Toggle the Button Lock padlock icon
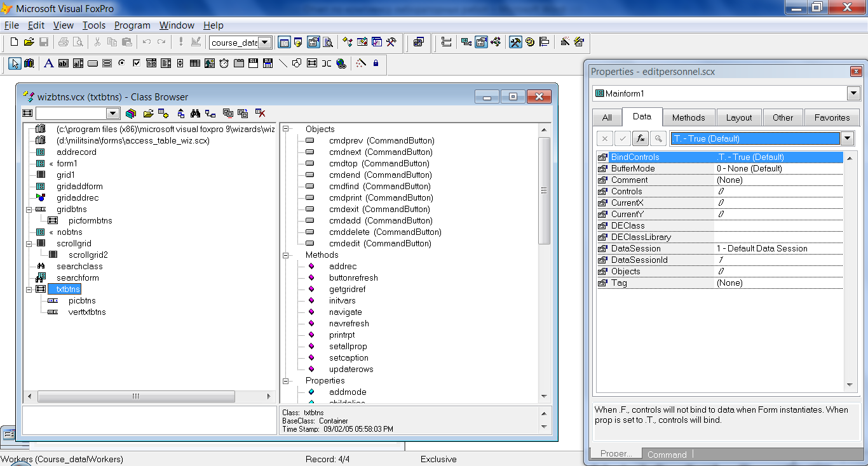 click(376, 63)
